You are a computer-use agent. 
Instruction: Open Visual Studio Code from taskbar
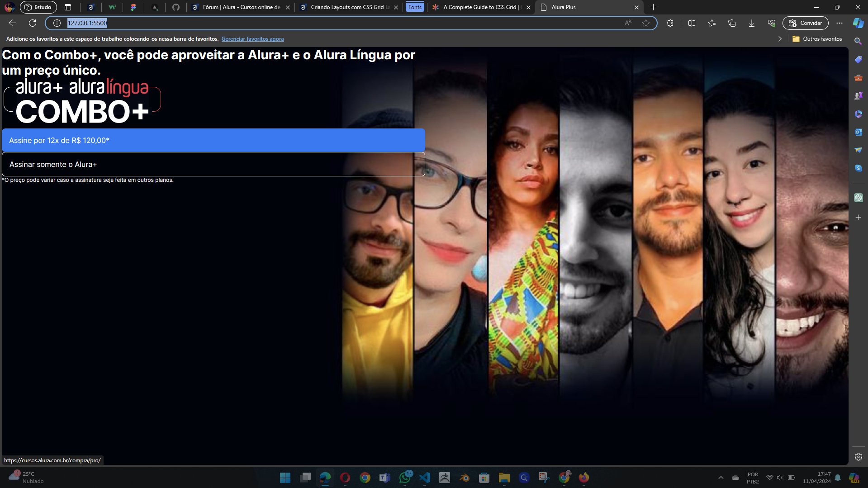click(x=424, y=478)
